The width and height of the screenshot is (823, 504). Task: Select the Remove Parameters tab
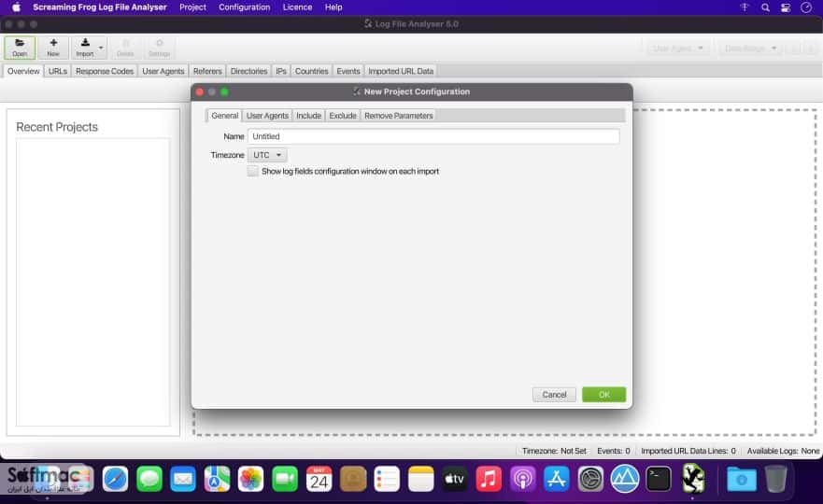398,116
